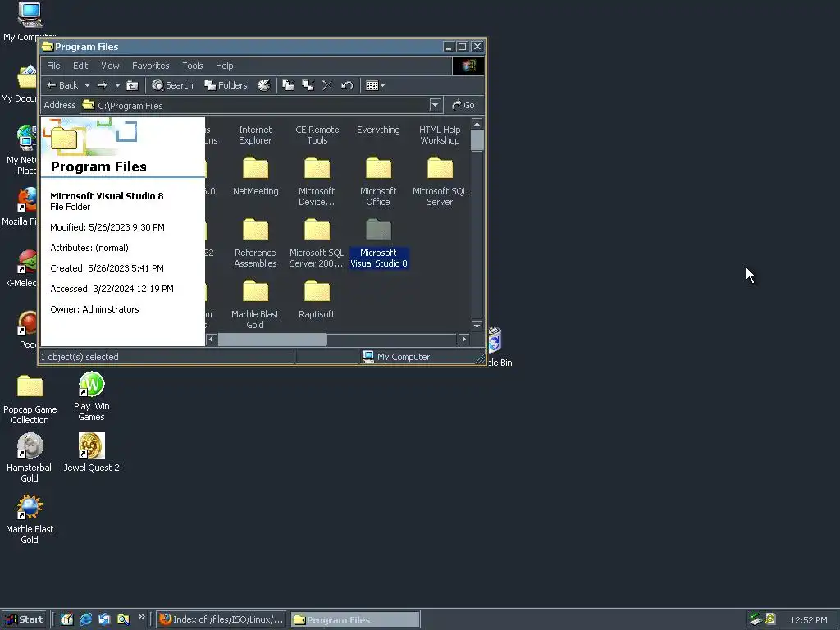Click the Forward arrow button
The image size is (840, 630).
[x=103, y=85]
